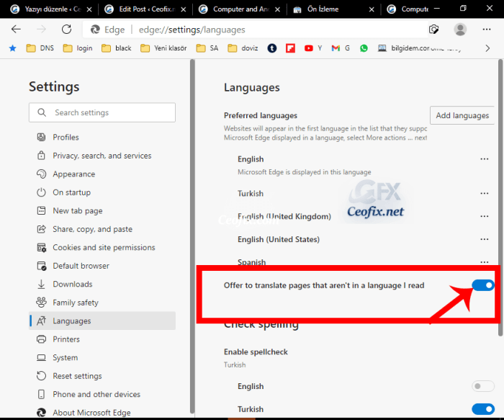Open New tab page settings
The height and width of the screenshot is (420, 504).
click(102, 210)
